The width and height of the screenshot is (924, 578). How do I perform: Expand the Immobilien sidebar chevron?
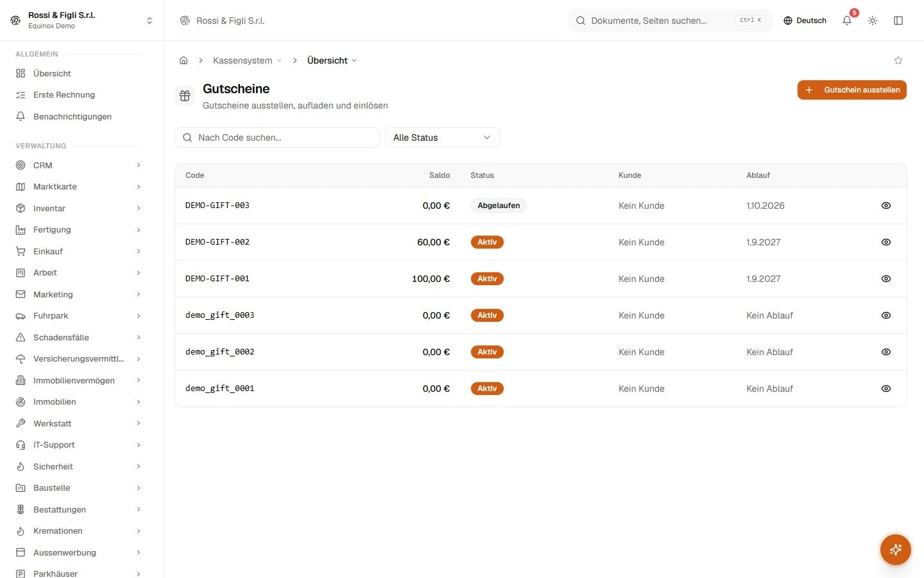click(139, 402)
